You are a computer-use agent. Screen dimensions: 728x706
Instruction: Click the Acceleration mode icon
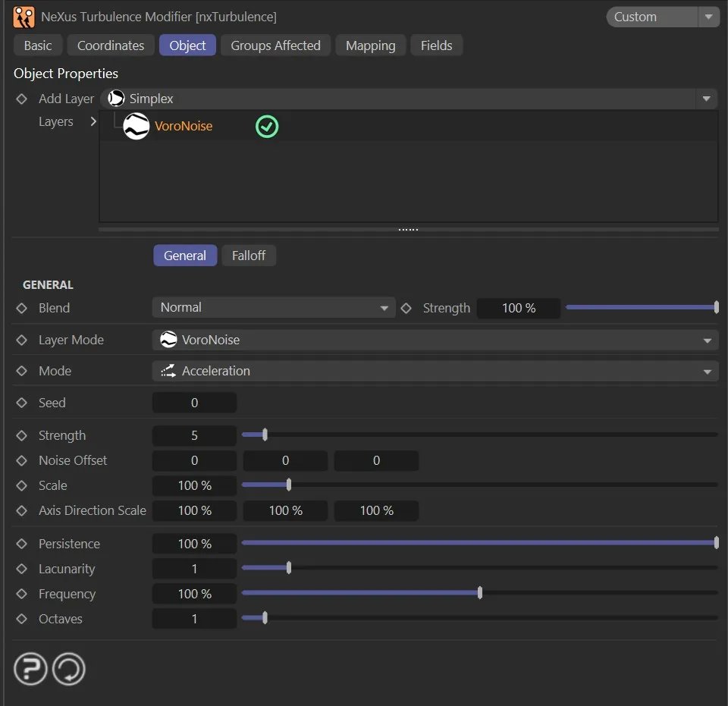[168, 371]
